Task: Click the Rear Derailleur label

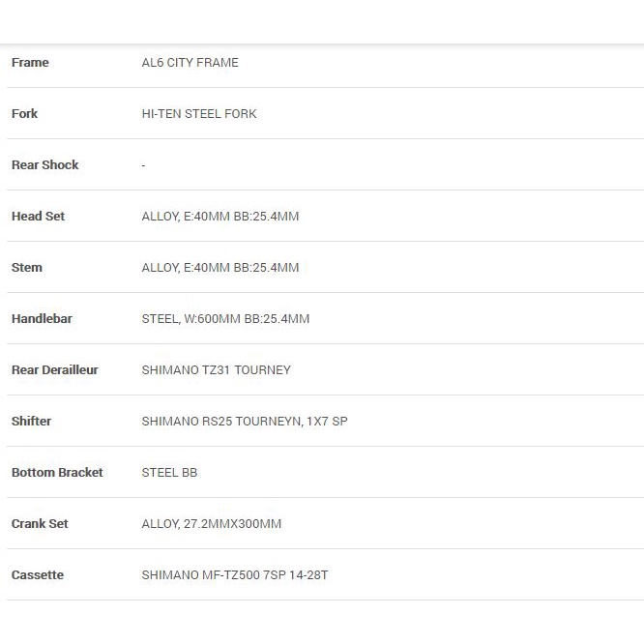Action: click(x=55, y=370)
